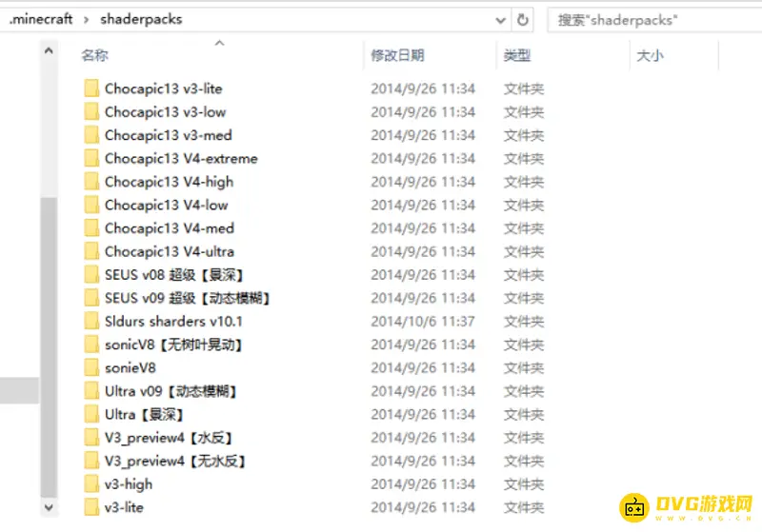Click folder icon of Ultra v09【动态模糊】

[x=91, y=391]
